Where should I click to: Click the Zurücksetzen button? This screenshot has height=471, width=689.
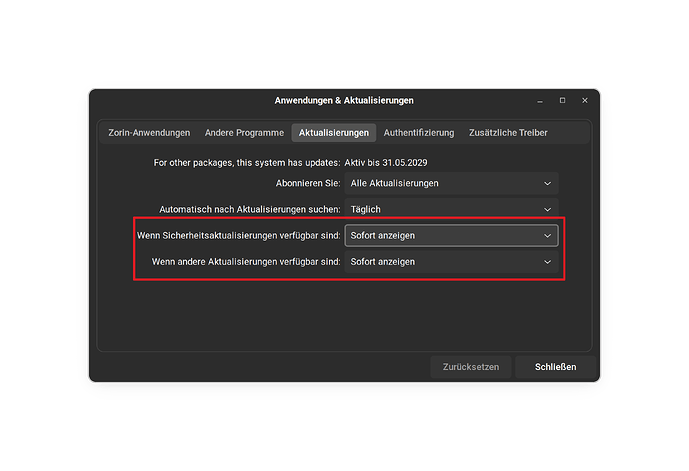point(471,367)
